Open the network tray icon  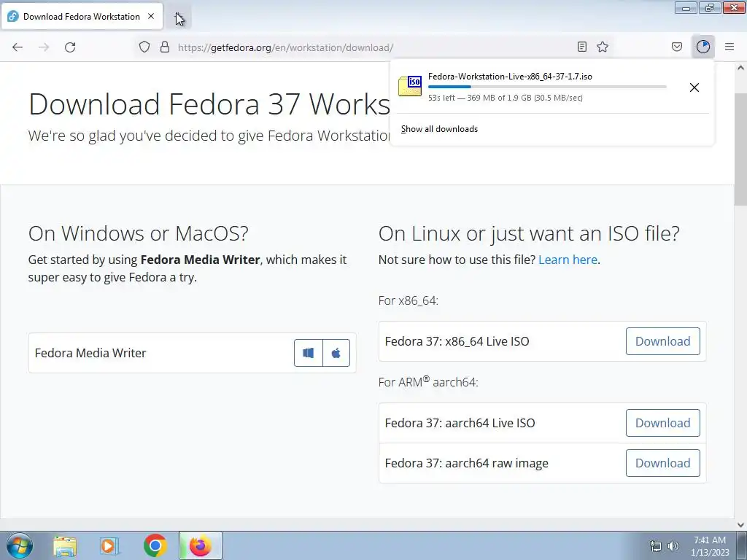[656, 546]
